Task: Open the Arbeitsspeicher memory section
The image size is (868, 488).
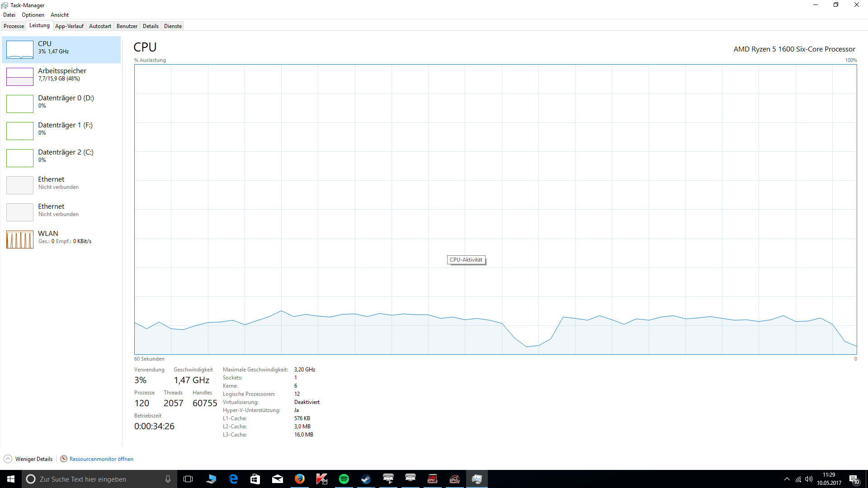Action: coord(62,75)
